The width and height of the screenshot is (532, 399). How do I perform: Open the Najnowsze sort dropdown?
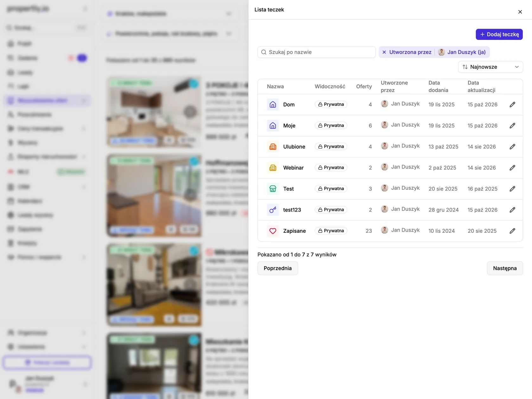pos(490,67)
